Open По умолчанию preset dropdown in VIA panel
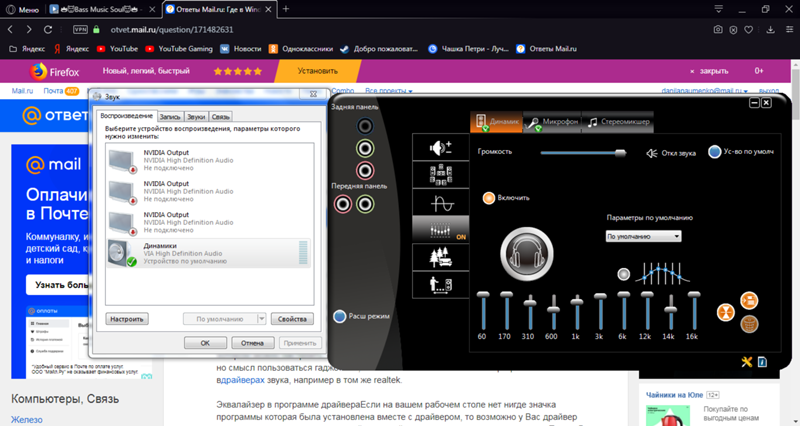Viewport: 800px width, 426px height. click(x=643, y=237)
